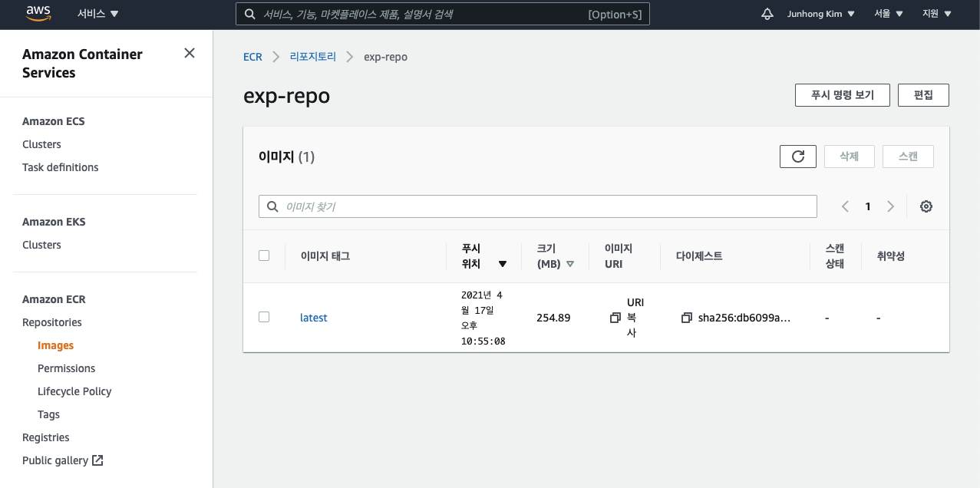Open Lifecycle Policy in sidebar
Viewport: 980px width, 488px height.
(x=74, y=391)
